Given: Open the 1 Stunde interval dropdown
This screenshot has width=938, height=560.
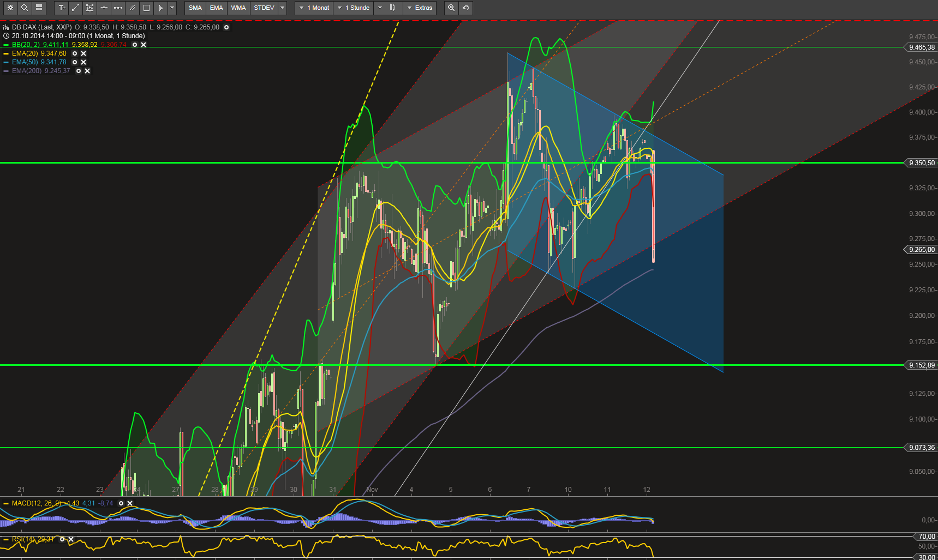Looking at the screenshot, I should [x=353, y=8].
